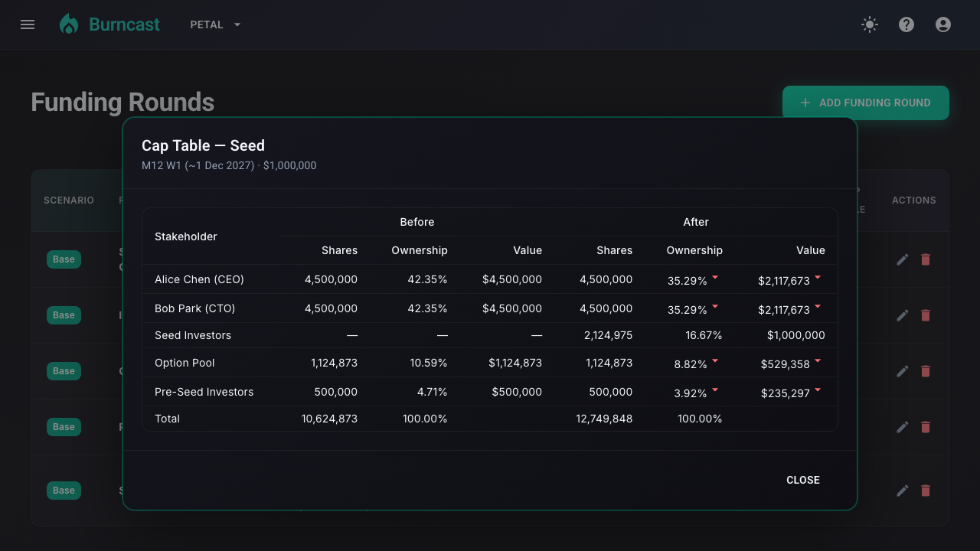Open the hamburger navigation menu
The image size is (980, 551).
point(28,24)
